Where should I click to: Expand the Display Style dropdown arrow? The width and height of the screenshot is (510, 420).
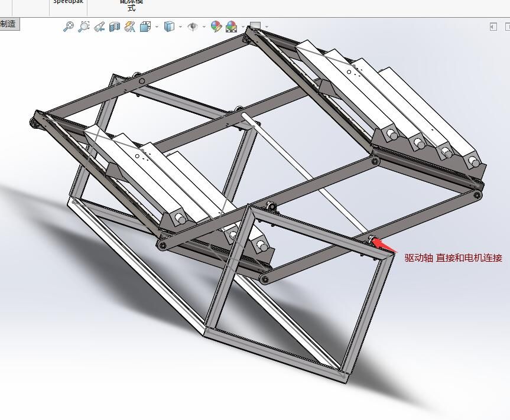click(180, 26)
